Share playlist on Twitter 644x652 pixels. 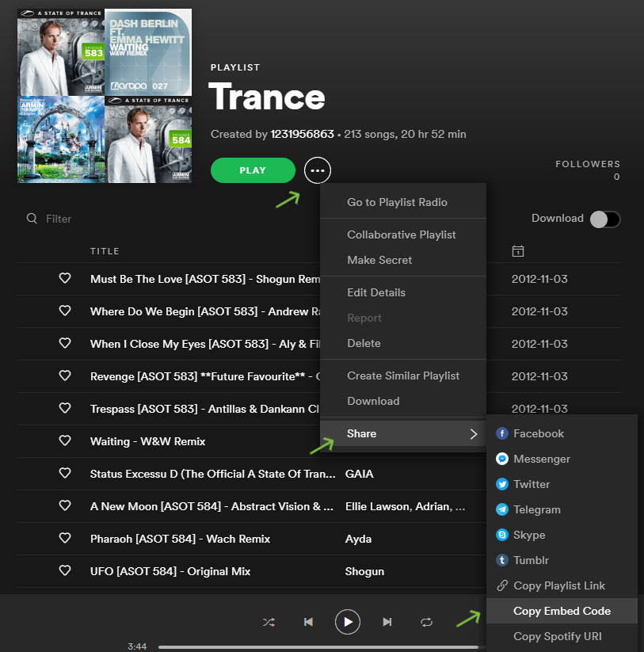coord(562,484)
